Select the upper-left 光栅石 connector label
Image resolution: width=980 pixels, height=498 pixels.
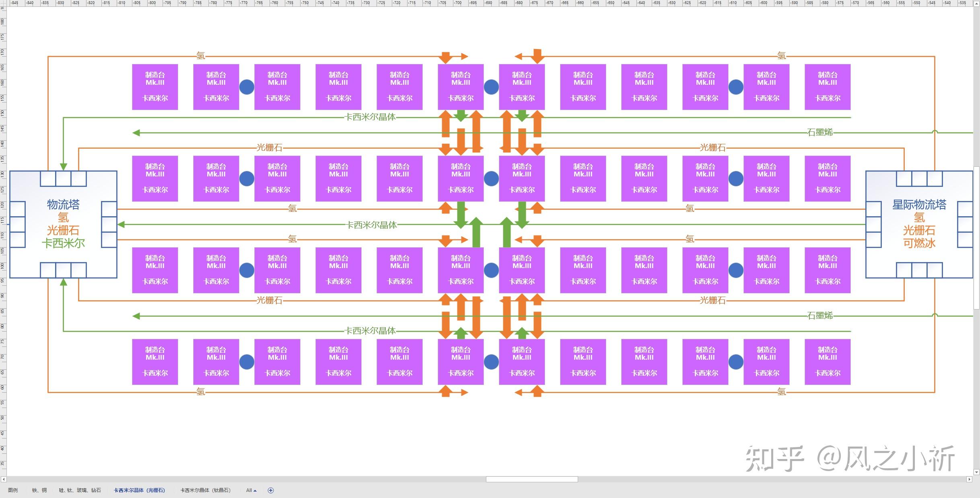coord(270,148)
